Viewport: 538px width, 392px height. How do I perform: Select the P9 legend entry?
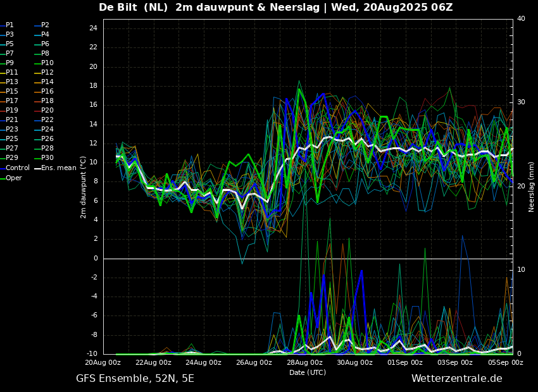[x=7, y=63]
